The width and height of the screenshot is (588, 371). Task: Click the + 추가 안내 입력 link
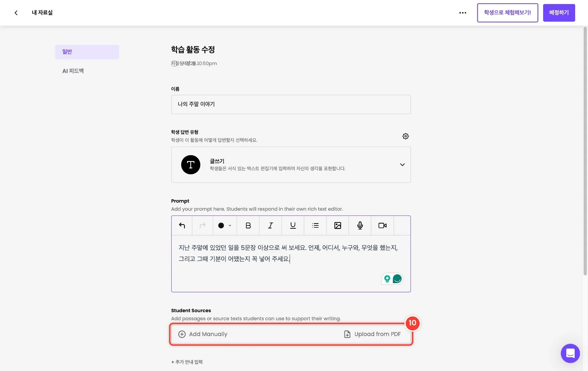pyautogui.click(x=187, y=362)
